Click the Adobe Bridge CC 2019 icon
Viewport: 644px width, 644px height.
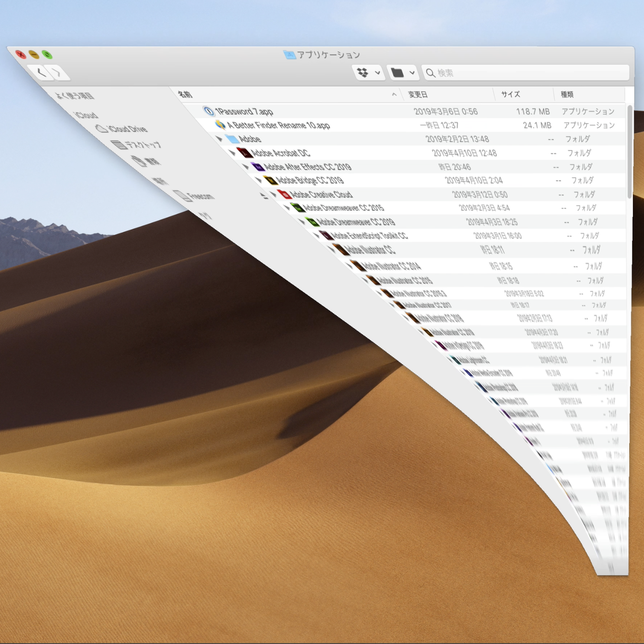tap(269, 180)
